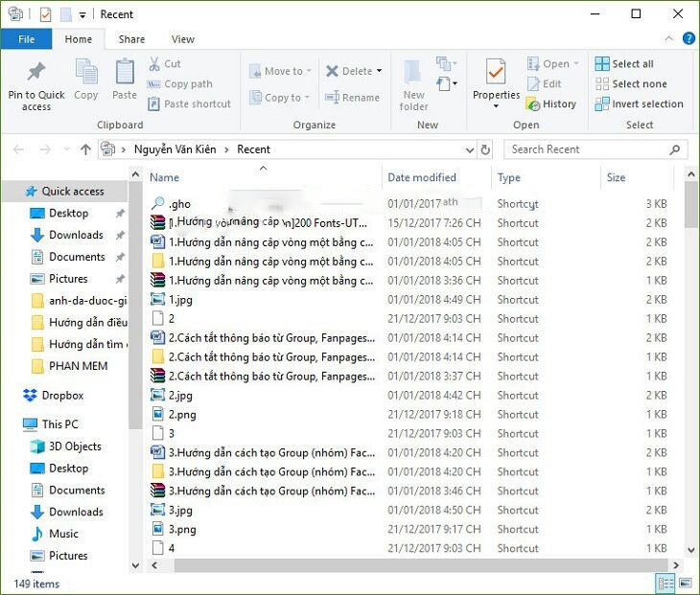Click the Back navigation arrow
This screenshot has width=700, height=595.
pyautogui.click(x=19, y=149)
